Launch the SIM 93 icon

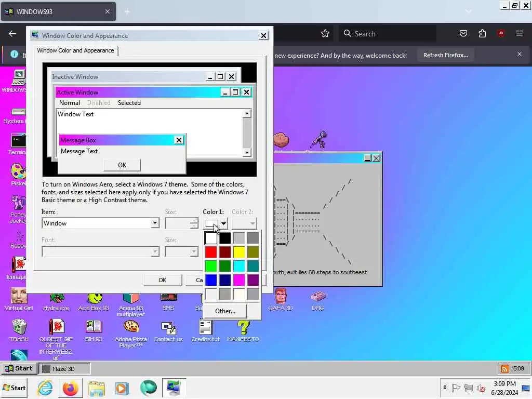click(x=94, y=330)
